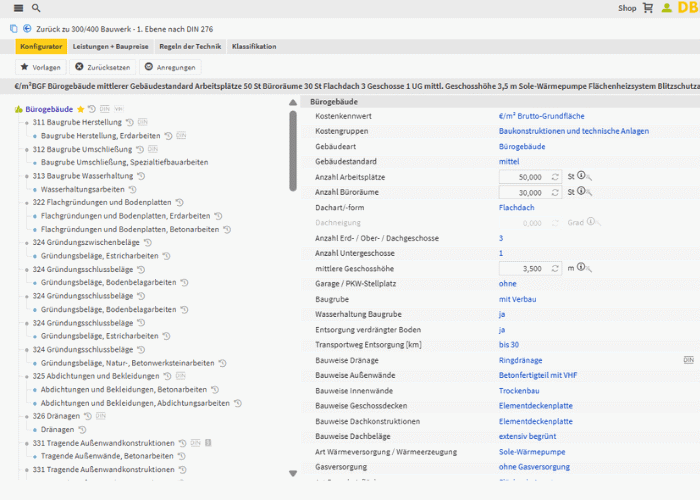
Task: Change Baugrube value 'mit Verbau'
Action: (x=517, y=299)
